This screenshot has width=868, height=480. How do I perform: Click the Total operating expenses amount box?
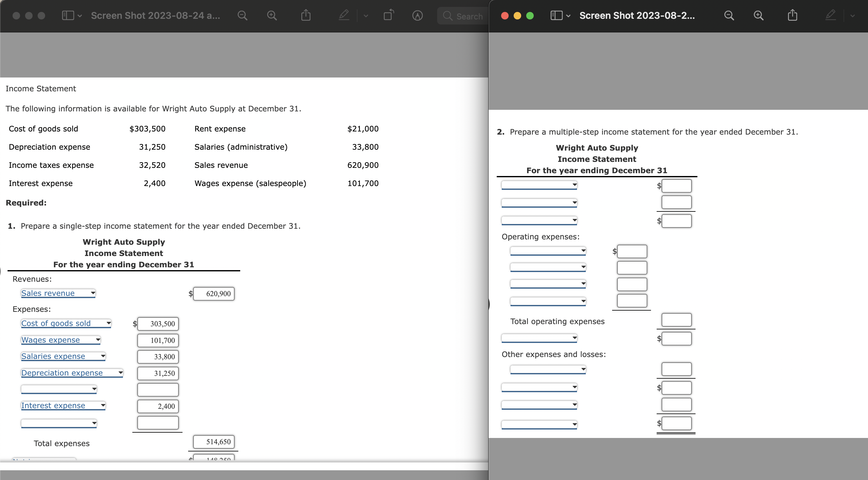point(676,320)
